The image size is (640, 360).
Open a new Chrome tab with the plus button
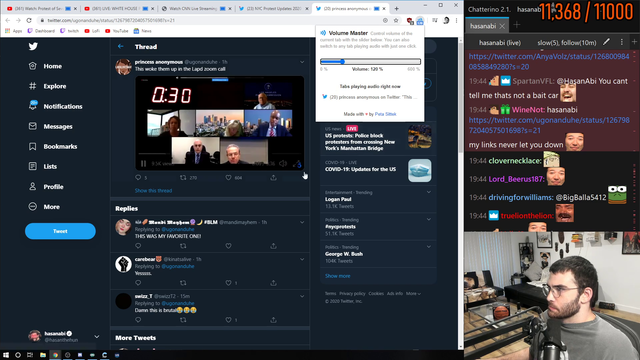(396, 9)
